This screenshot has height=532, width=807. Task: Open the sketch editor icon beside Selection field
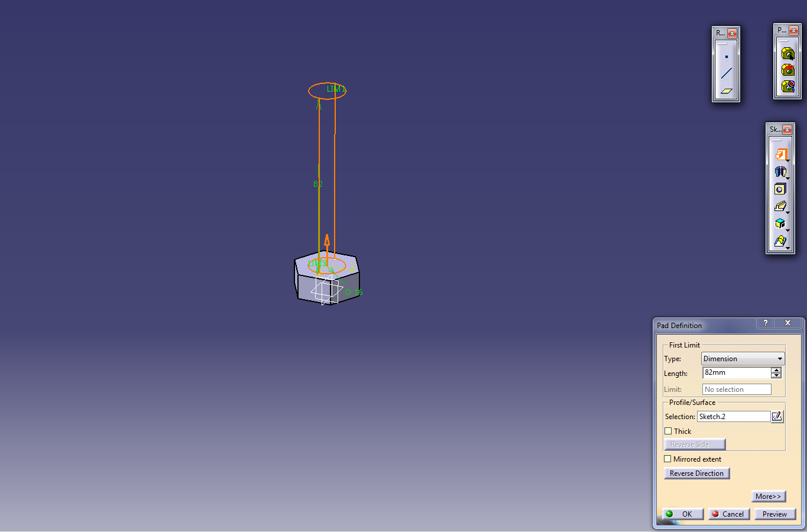(x=777, y=416)
